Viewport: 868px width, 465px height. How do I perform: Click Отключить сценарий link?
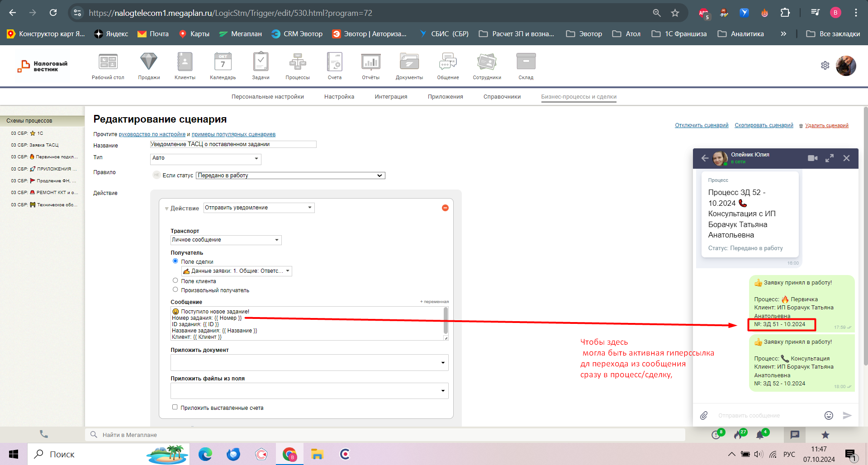coord(702,125)
